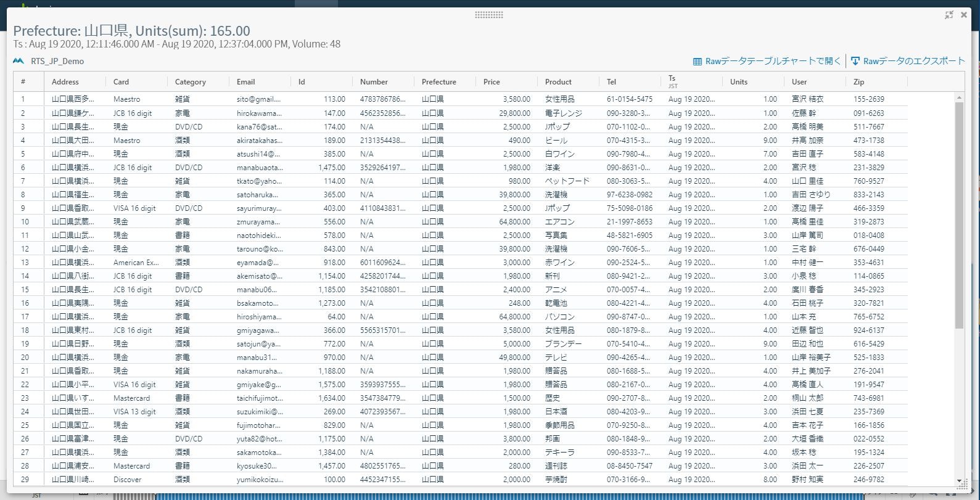Select email cell gmiyake@g

[x=259, y=384]
